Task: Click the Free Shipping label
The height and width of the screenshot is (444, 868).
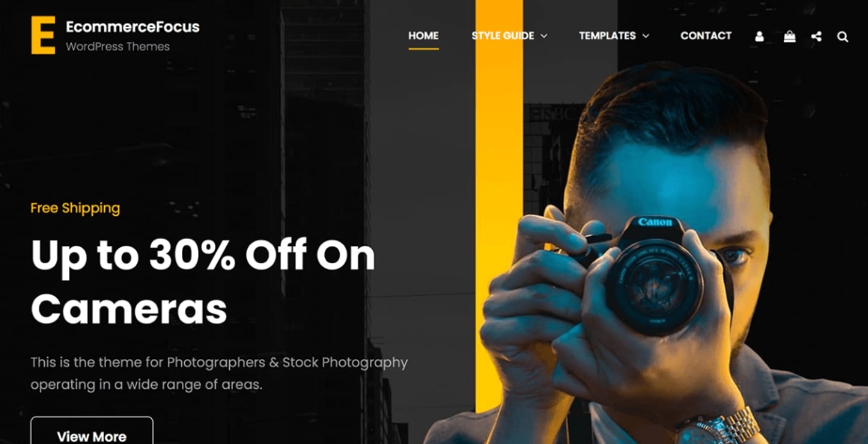Action: pos(75,208)
